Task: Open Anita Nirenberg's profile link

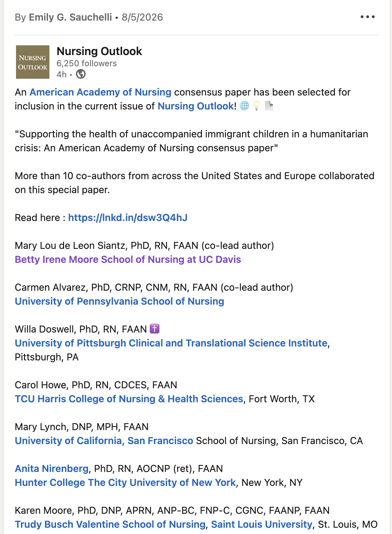Action: pos(52,468)
